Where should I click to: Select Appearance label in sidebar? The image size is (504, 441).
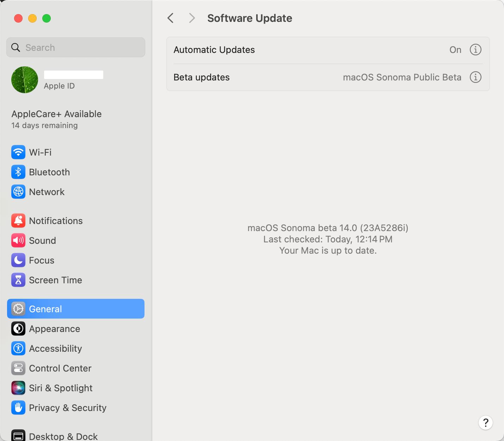pyautogui.click(x=55, y=329)
